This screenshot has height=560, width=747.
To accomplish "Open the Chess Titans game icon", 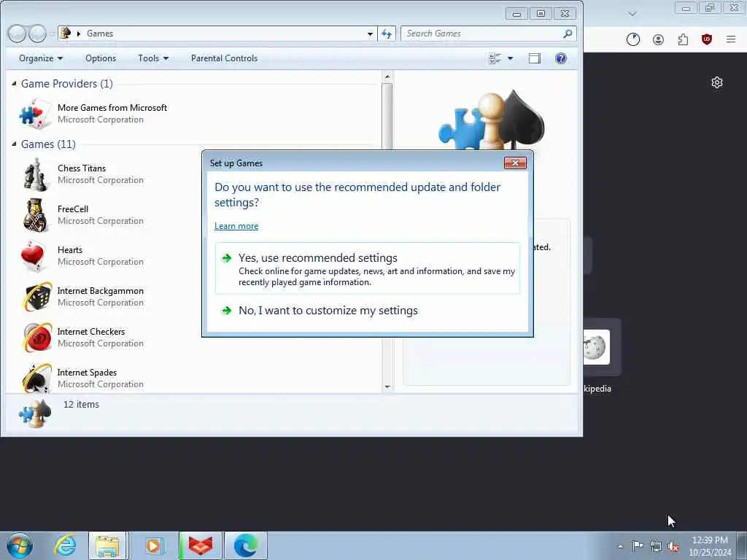I will point(36,174).
